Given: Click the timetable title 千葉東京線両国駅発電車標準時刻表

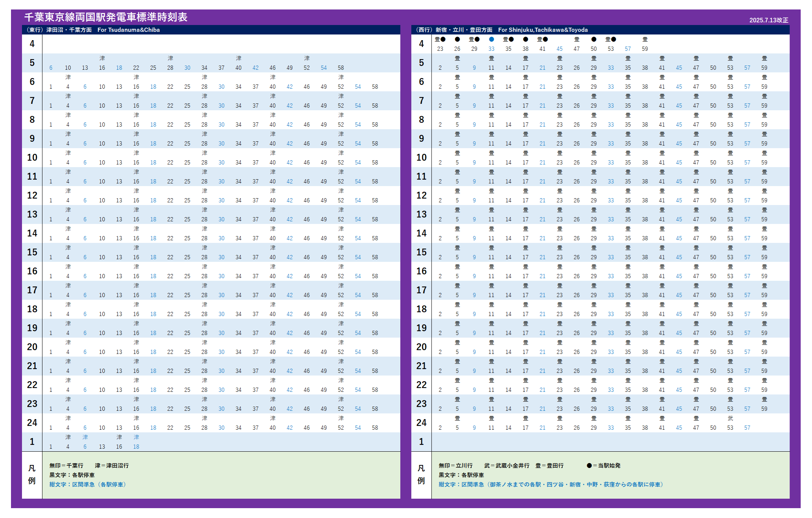Looking at the screenshot, I should pos(106,17).
